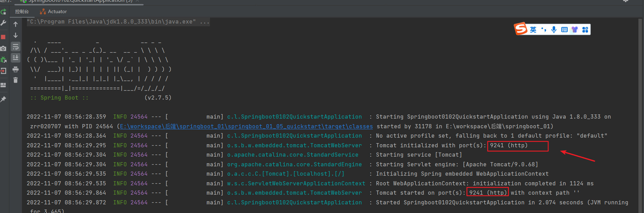644x213 pixels.
Task: Jump up the stack trace with up arrow
Action: click(16, 24)
